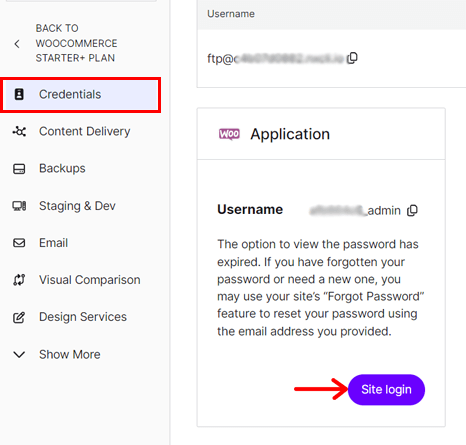Select the blurred FTP username text
Image resolution: width=466 pixels, height=445 pixels.
276,59
